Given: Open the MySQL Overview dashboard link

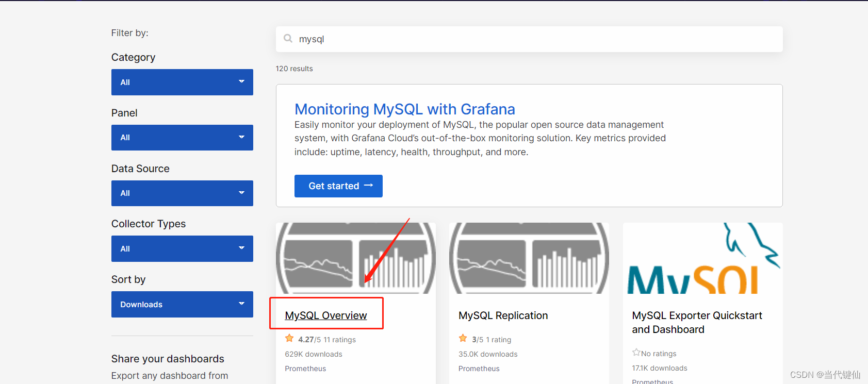Looking at the screenshot, I should [326, 315].
